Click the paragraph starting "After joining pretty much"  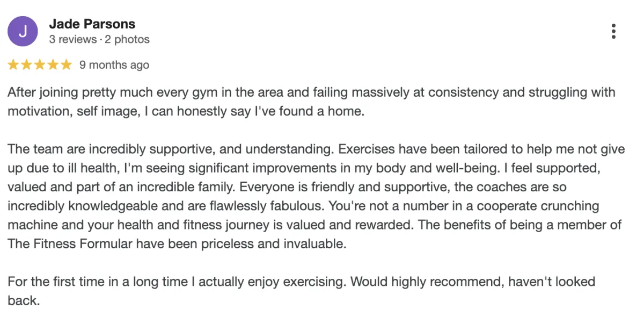pos(311,102)
